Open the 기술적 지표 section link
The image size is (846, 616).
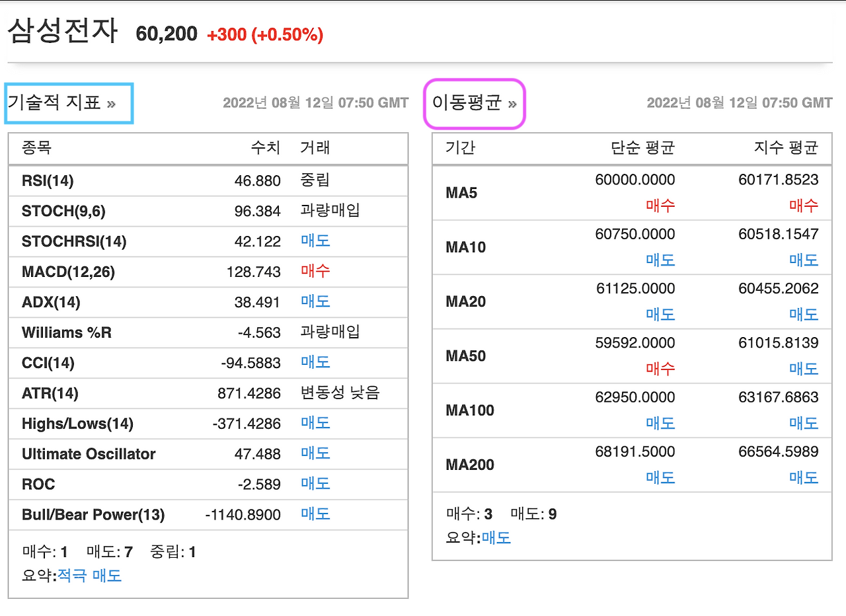[61, 103]
